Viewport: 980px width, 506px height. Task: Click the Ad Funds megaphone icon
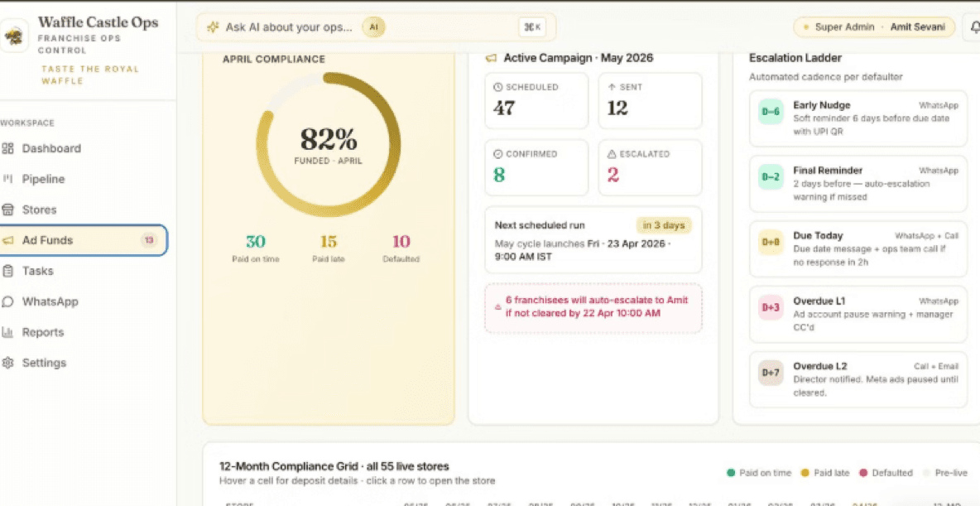pyautogui.click(x=7, y=240)
